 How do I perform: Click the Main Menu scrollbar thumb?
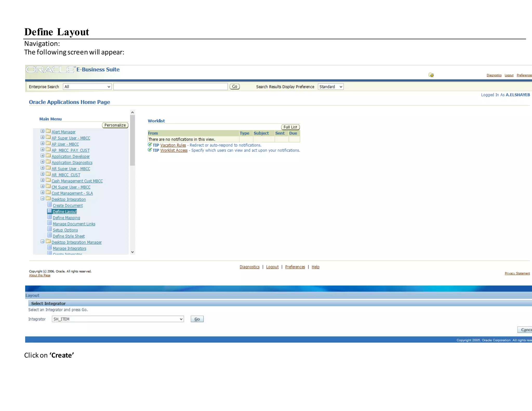132,140
